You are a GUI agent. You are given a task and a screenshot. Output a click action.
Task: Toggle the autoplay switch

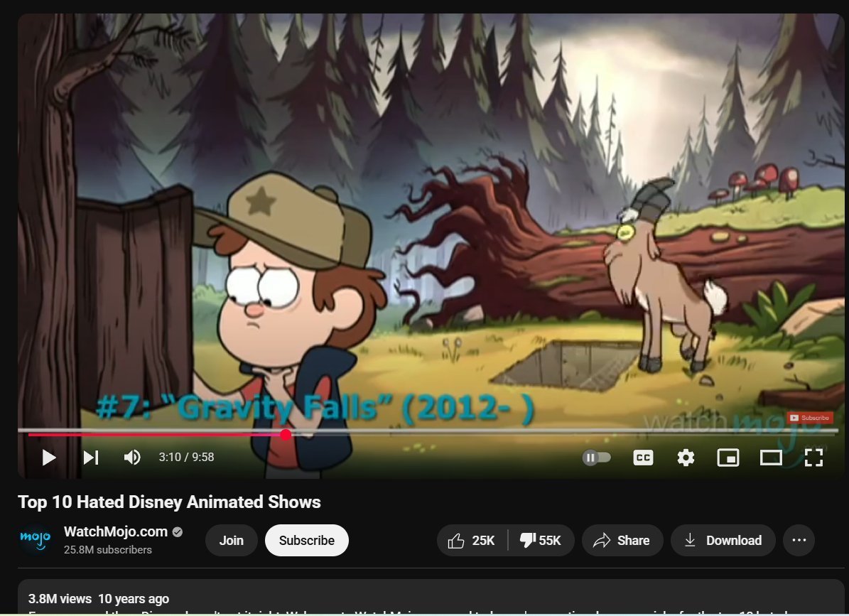click(x=597, y=458)
